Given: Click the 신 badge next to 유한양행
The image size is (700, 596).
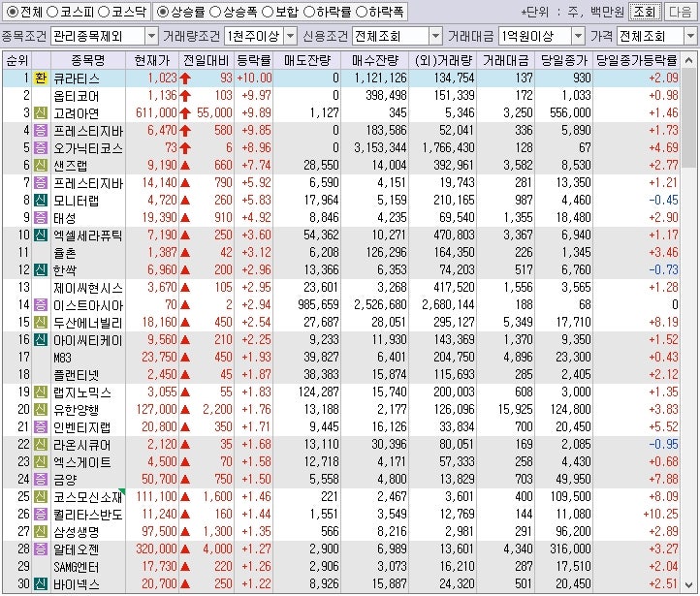Looking at the screenshot, I should click(x=41, y=409).
